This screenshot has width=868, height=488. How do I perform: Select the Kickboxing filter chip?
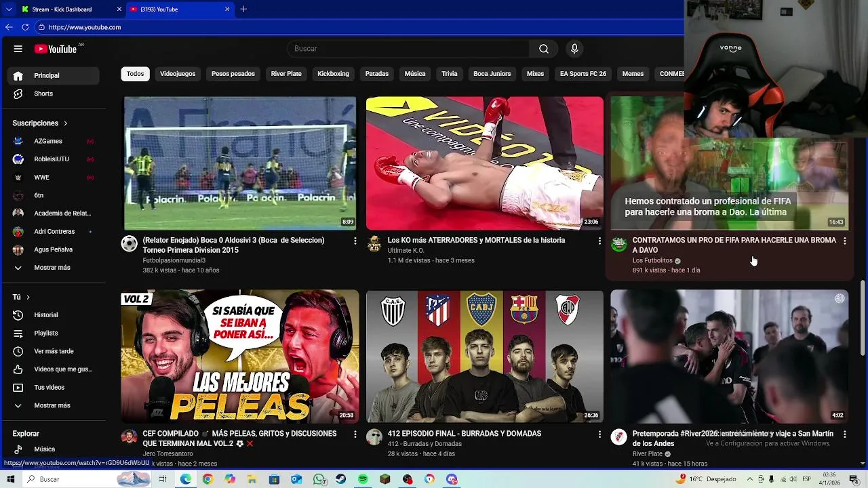[x=333, y=74]
